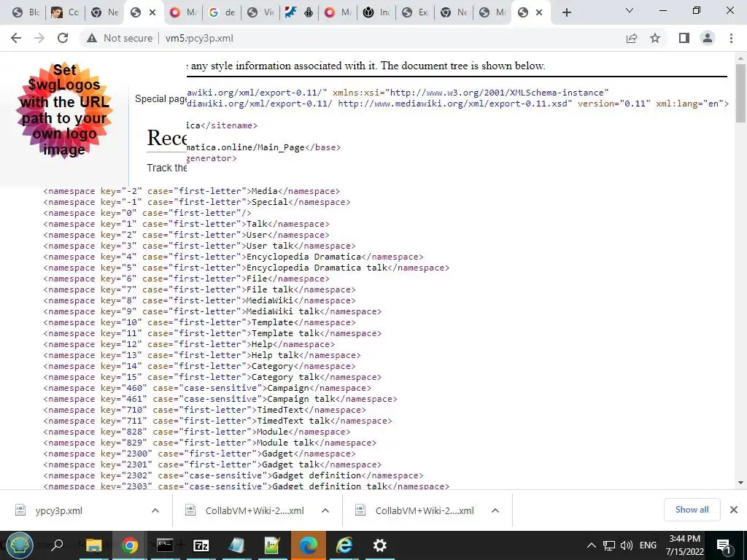Click the forward navigation arrow
Screen dimensions: 747x560
click(x=39, y=38)
